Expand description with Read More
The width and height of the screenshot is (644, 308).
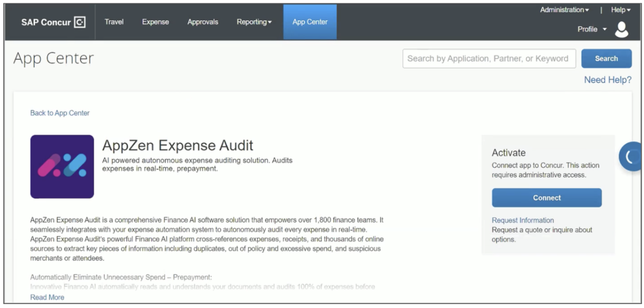(47, 297)
